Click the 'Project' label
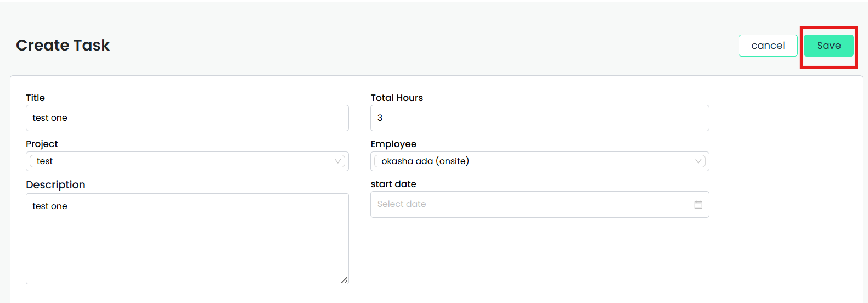The width and height of the screenshot is (868, 303). (42, 144)
